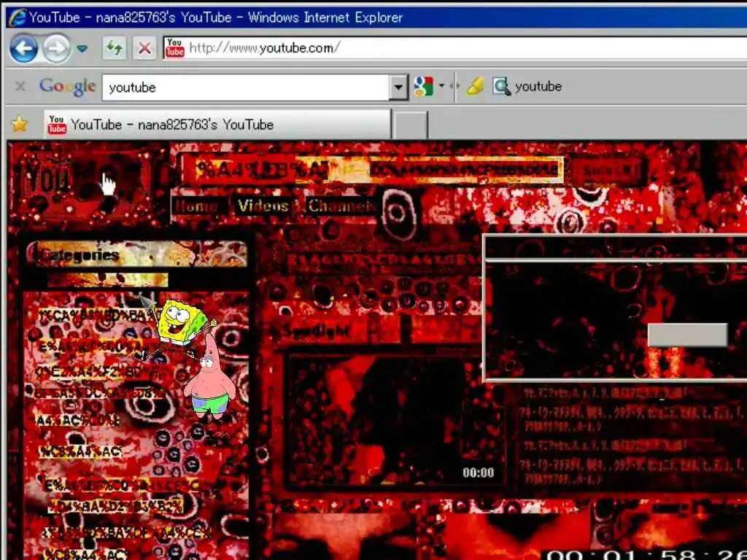The width and height of the screenshot is (747, 560).
Task: Go back with the browser Back arrow
Action: (23, 48)
